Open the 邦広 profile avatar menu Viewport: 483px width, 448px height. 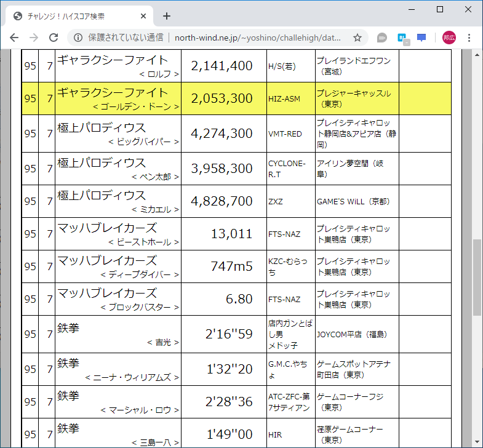point(449,38)
